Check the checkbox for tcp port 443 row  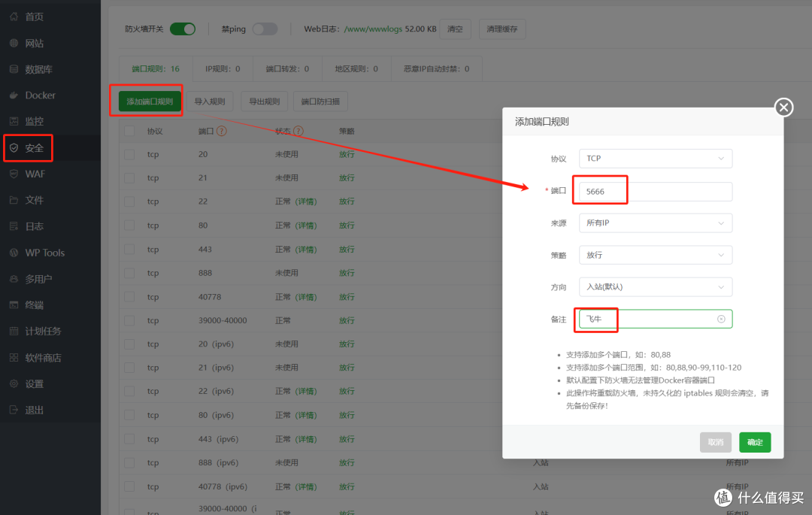coord(129,250)
